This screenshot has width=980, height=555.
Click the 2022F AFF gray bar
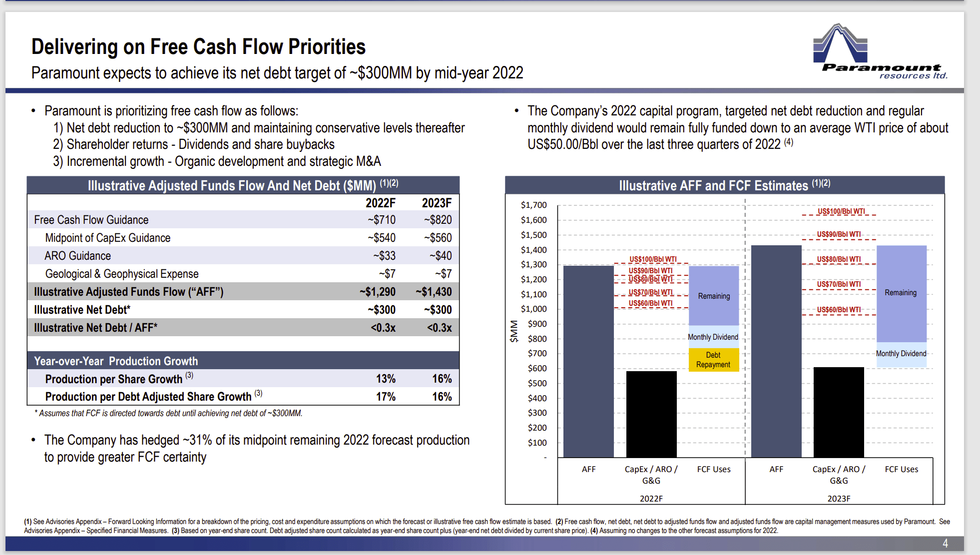pyautogui.click(x=588, y=362)
